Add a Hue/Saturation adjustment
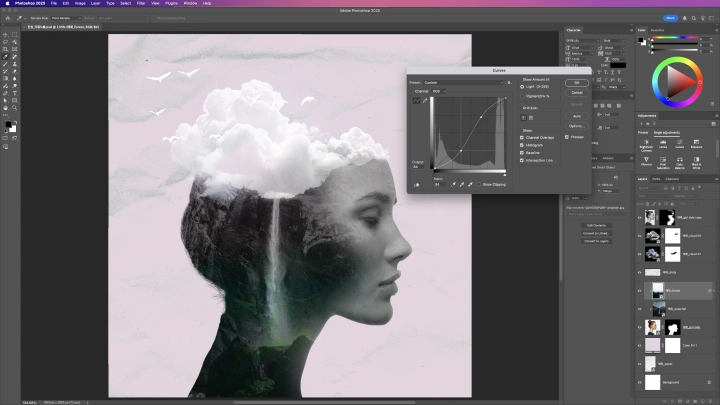This screenshot has width=720, height=405. tap(663, 161)
